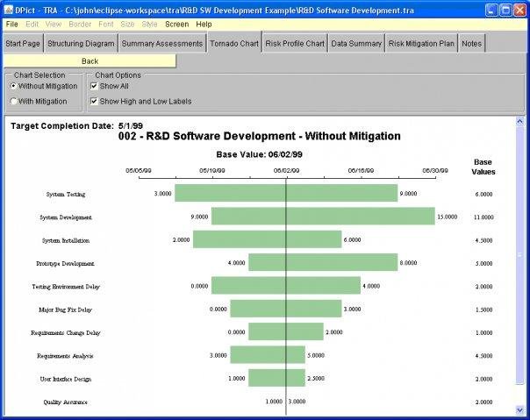Image resolution: width=530 pixels, height=420 pixels.
Task: Click the System Installation row label
Action: tap(66, 240)
